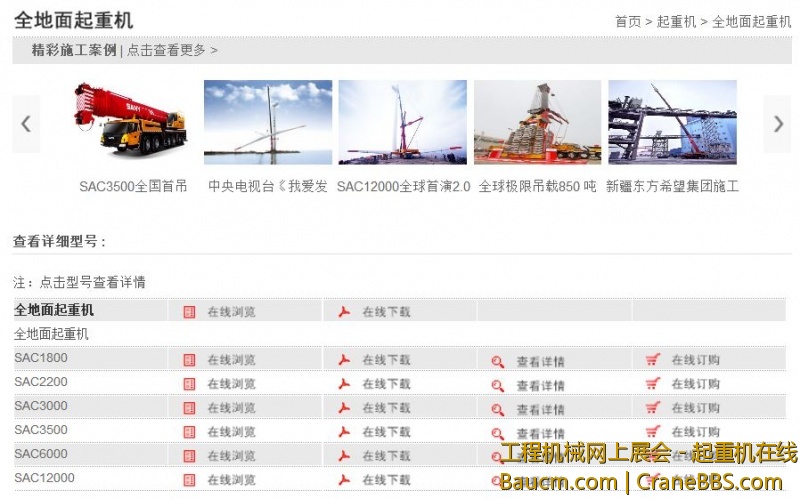The height and width of the screenshot is (499, 800).
Task: Click the magnifier details icon for SAC3500
Action: click(x=498, y=434)
